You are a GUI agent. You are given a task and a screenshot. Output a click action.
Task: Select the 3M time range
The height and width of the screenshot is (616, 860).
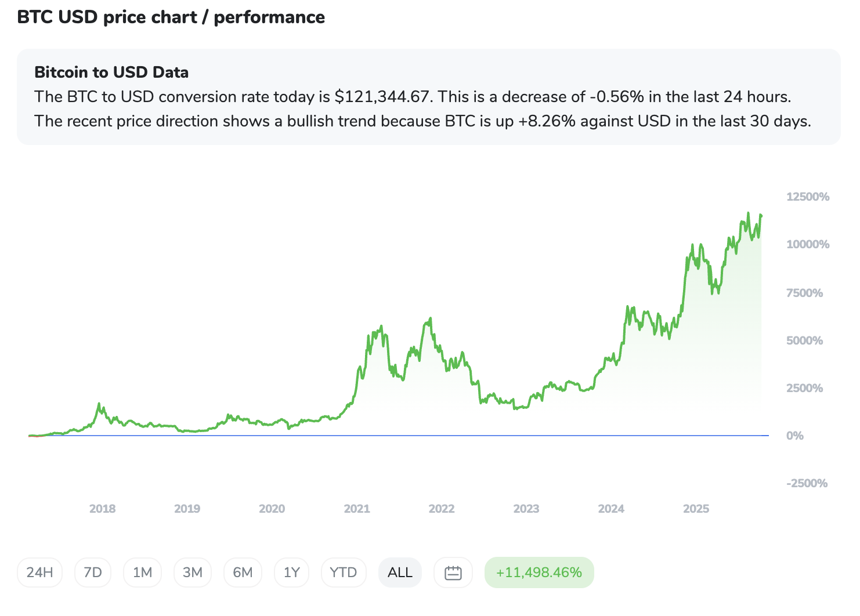tap(193, 572)
